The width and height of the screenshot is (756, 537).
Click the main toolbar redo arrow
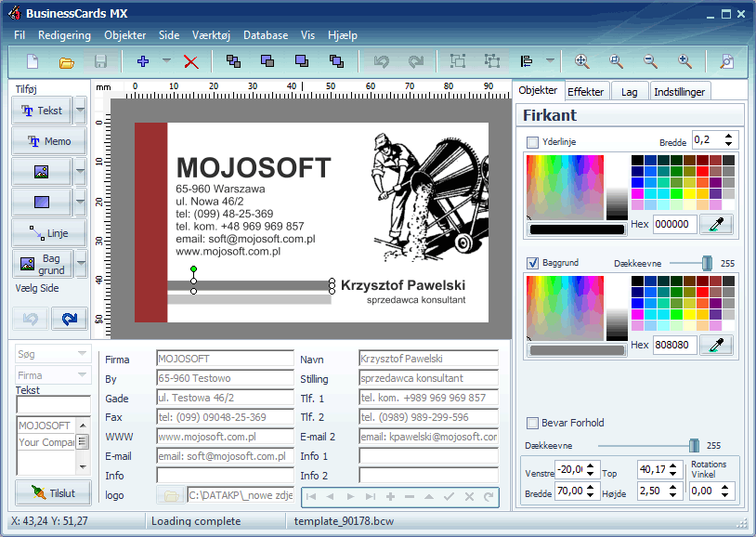coord(415,61)
